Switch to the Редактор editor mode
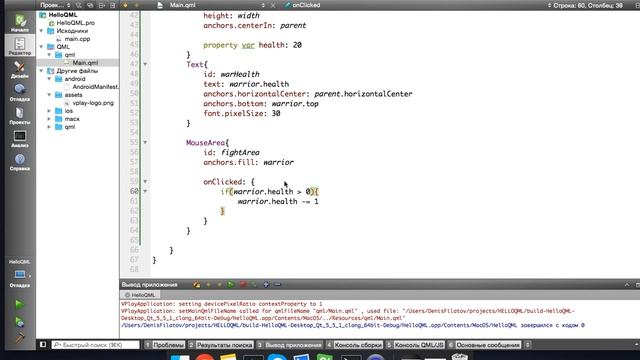Image resolution: width=640 pixels, height=360 pixels. [20, 45]
